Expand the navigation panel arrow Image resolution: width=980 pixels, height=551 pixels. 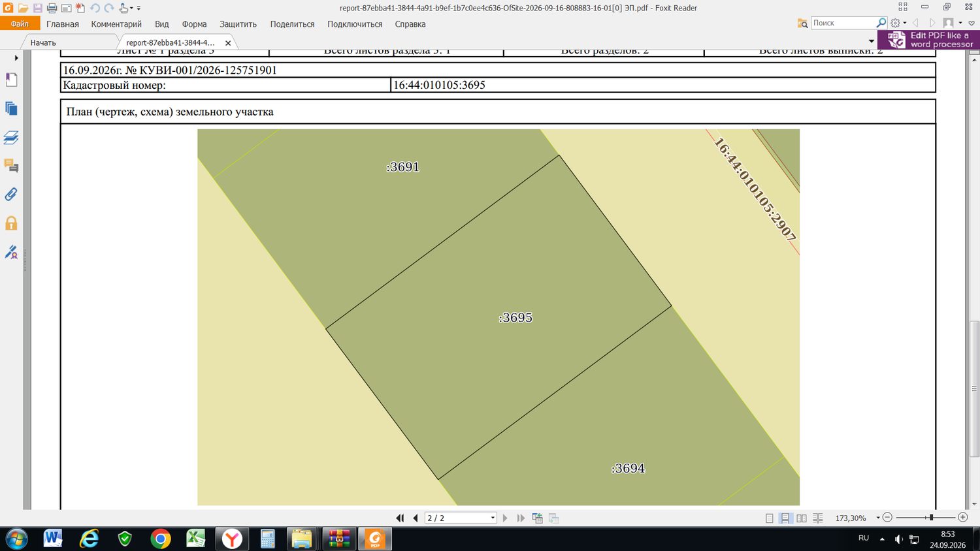(16, 58)
